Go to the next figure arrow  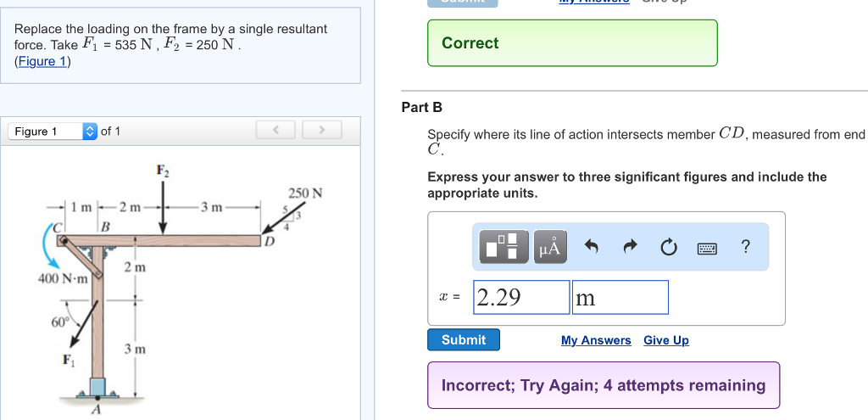(321, 131)
